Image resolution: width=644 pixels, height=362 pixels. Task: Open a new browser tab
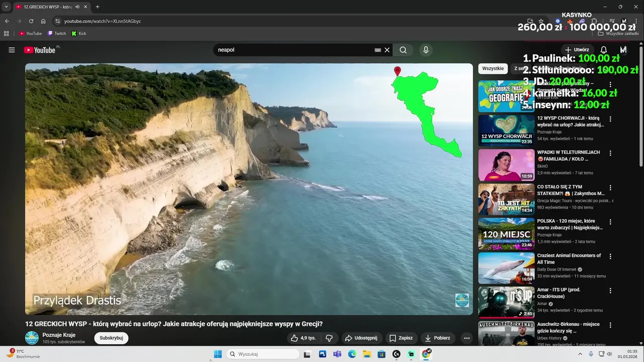[x=98, y=7]
